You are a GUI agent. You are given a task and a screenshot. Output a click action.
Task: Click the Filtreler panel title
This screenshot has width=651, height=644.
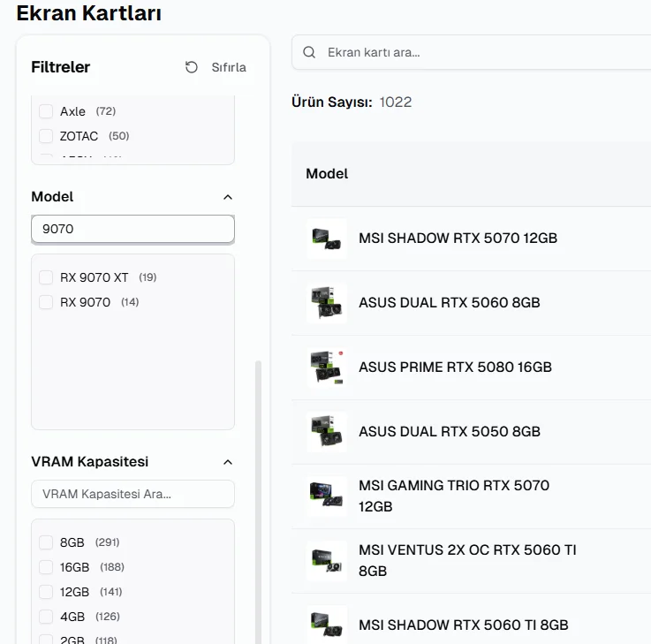[61, 67]
